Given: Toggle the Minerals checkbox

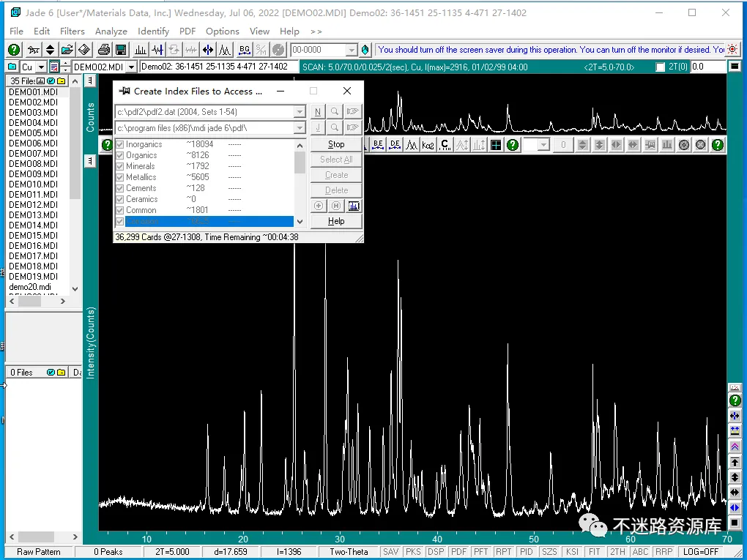Looking at the screenshot, I should coord(120,166).
